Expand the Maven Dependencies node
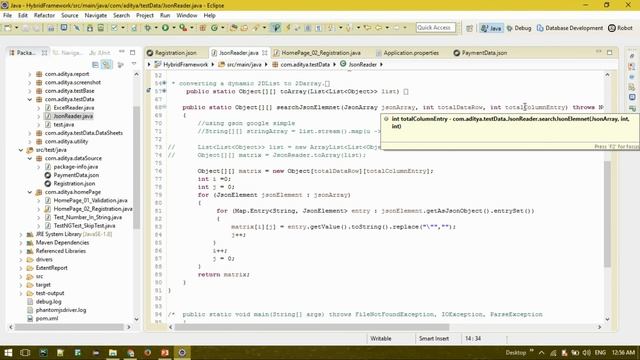This screenshot has width=640, height=360. [x=21, y=243]
